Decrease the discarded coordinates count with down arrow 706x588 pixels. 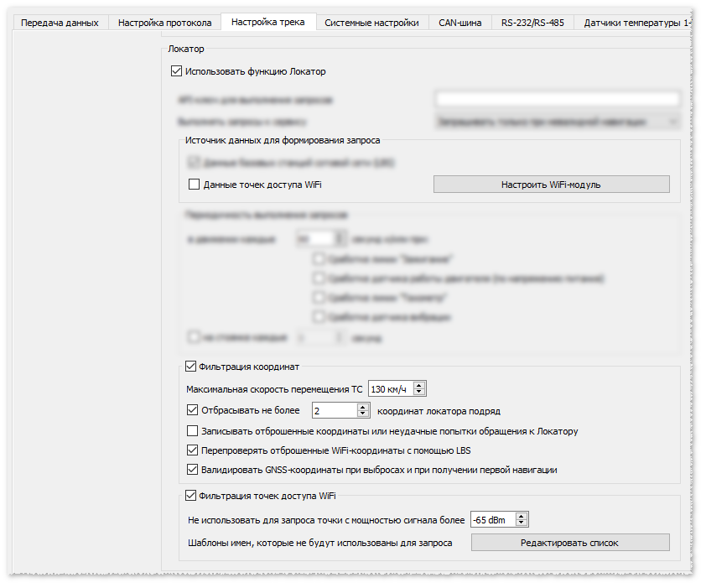point(362,414)
